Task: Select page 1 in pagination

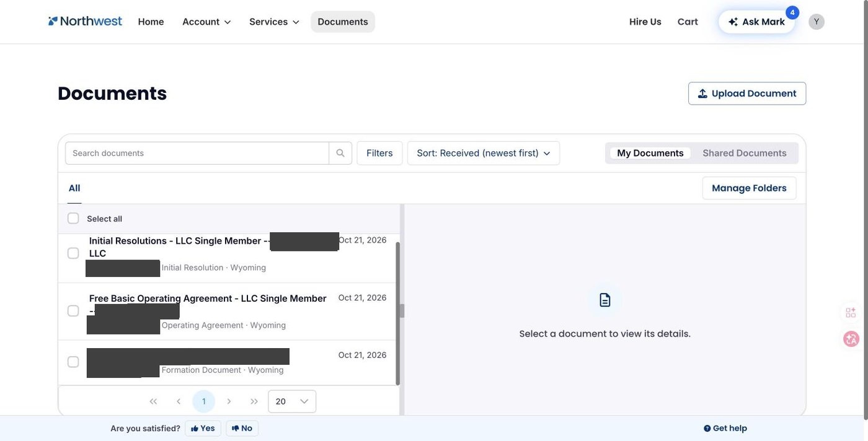Action: 203,401
